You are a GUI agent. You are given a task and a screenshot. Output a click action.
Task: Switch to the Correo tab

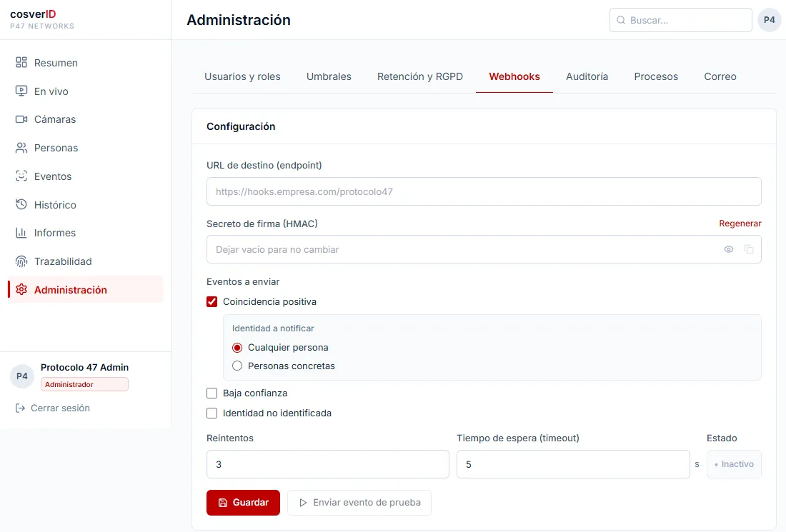coord(720,76)
